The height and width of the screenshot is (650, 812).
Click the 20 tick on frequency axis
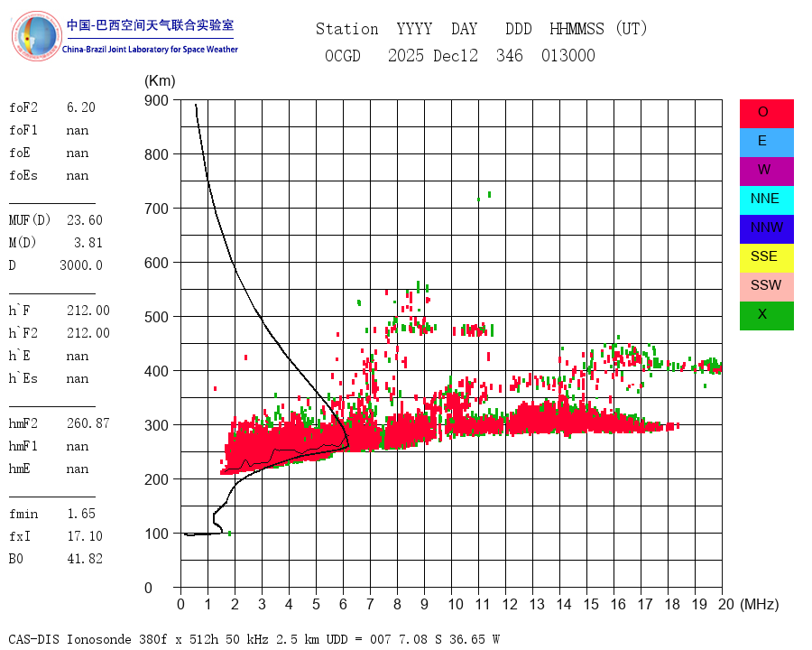point(726,604)
